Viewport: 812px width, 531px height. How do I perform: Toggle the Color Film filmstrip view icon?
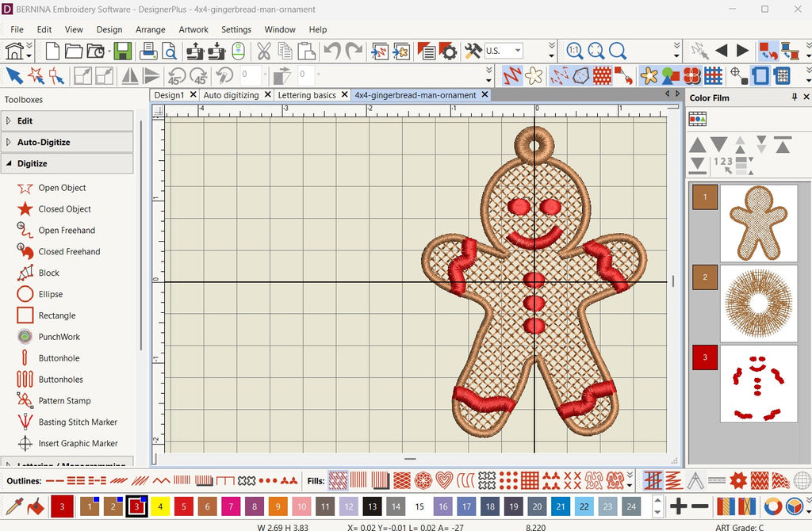698,119
